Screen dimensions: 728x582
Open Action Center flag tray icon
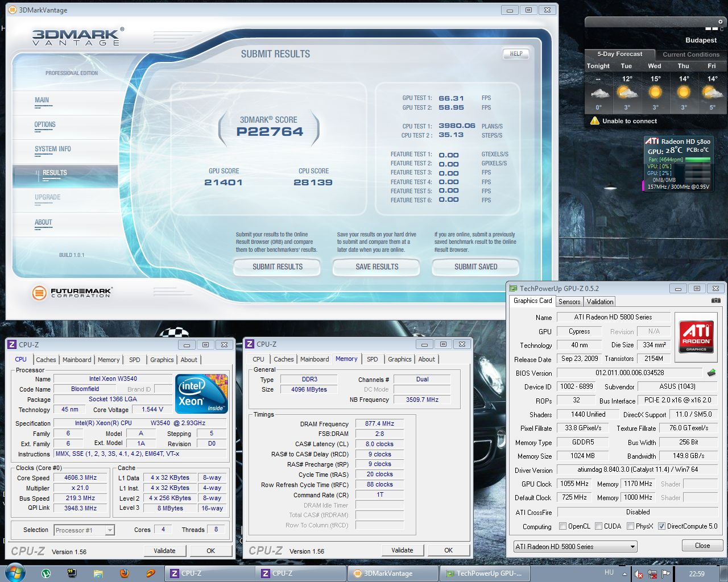(665, 573)
